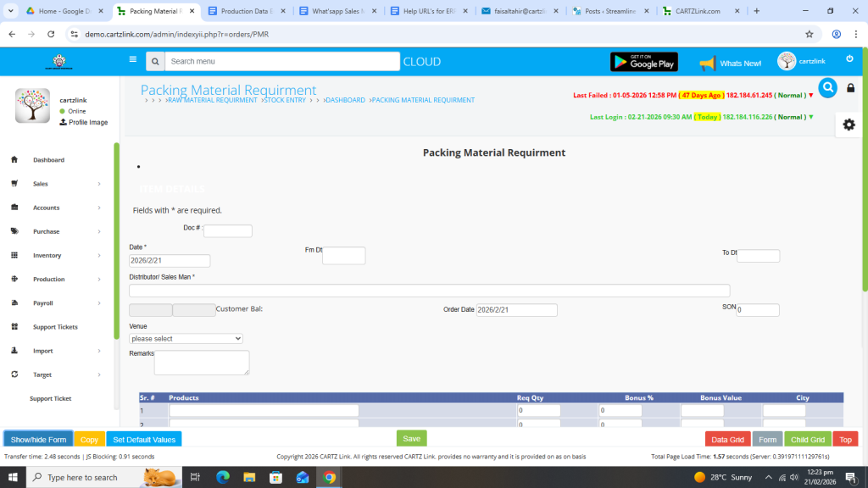Open Microsoft Edge from the taskbar
The width and height of the screenshot is (868, 488).
[x=223, y=477]
